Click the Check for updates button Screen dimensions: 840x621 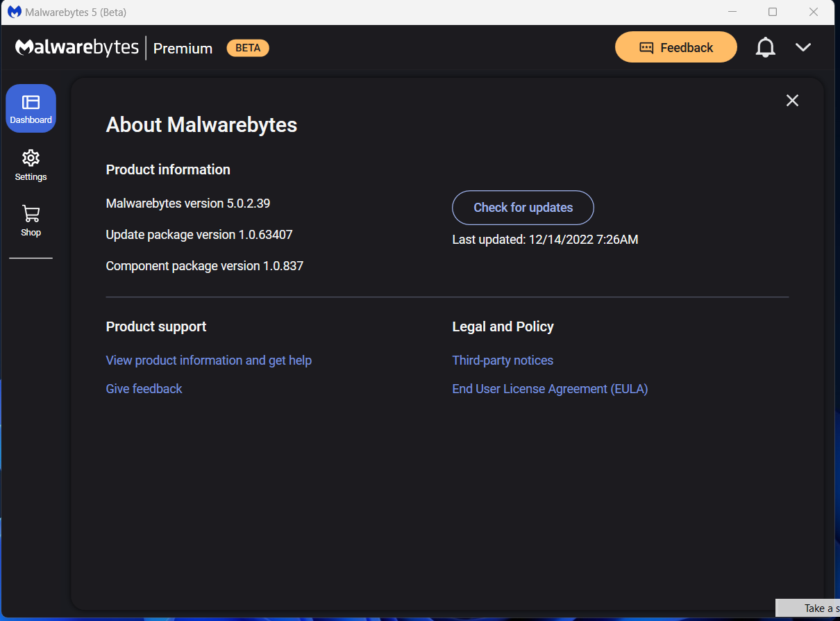coord(523,208)
